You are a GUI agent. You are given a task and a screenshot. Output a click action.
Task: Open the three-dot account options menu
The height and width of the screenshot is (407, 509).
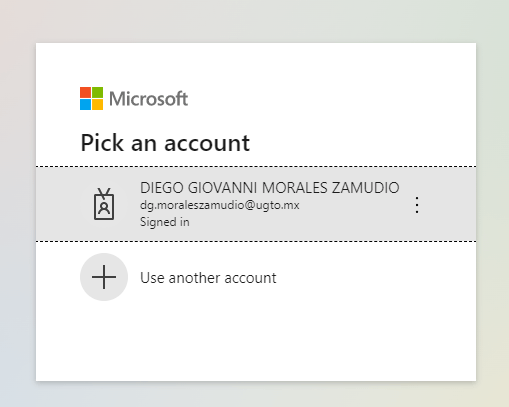click(x=417, y=205)
